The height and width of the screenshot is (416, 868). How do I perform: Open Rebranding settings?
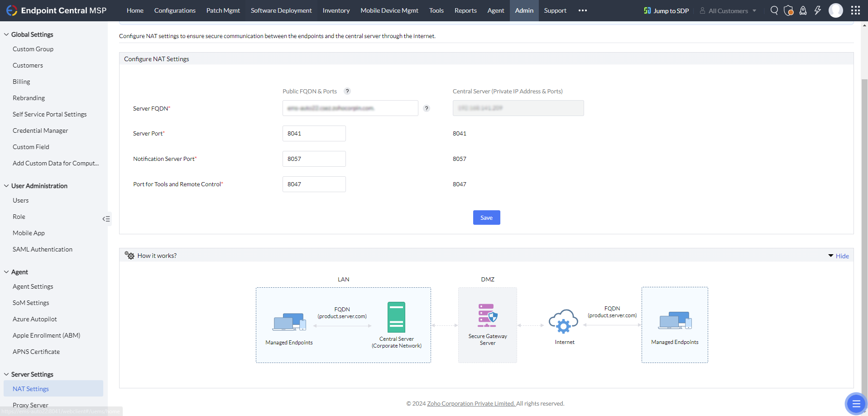click(29, 98)
